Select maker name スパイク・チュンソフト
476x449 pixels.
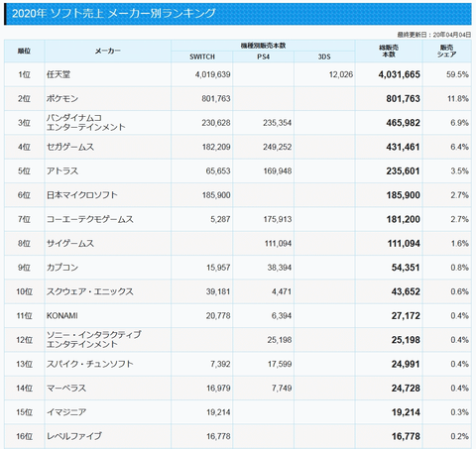(x=90, y=364)
